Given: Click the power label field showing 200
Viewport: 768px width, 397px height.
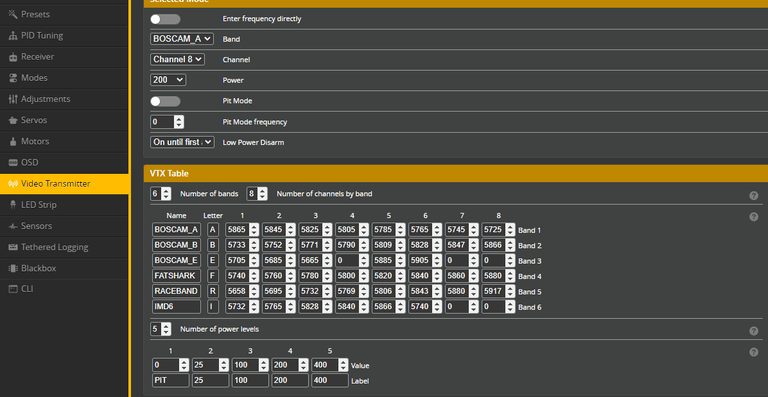Looking at the screenshot, I should coord(290,380).
